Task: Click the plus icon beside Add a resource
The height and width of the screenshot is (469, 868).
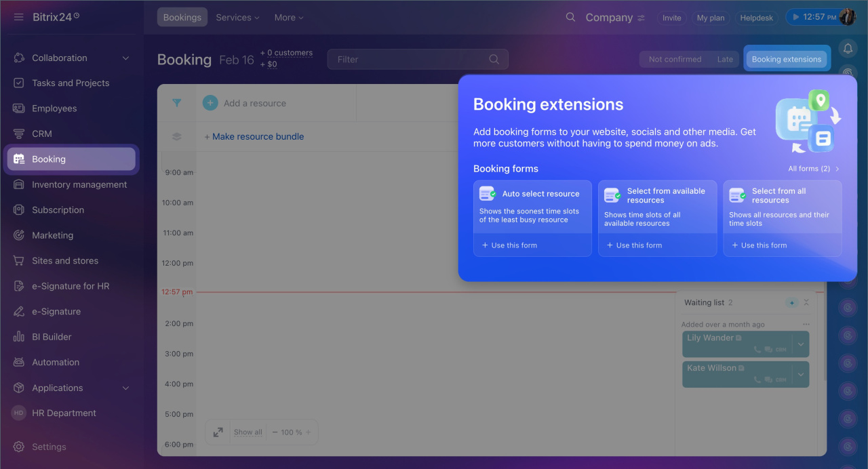Action: pyautogui.click(x=210, y=103)
